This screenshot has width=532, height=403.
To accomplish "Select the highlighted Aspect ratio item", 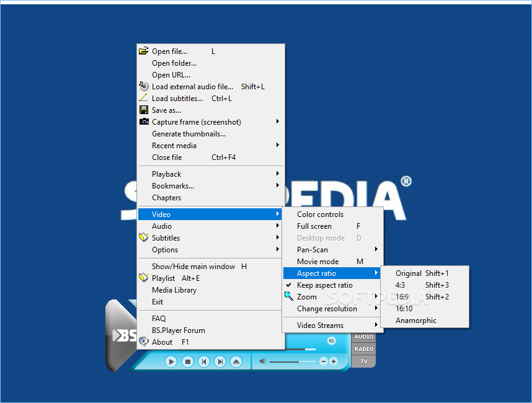I will click(x=332, y=273).
